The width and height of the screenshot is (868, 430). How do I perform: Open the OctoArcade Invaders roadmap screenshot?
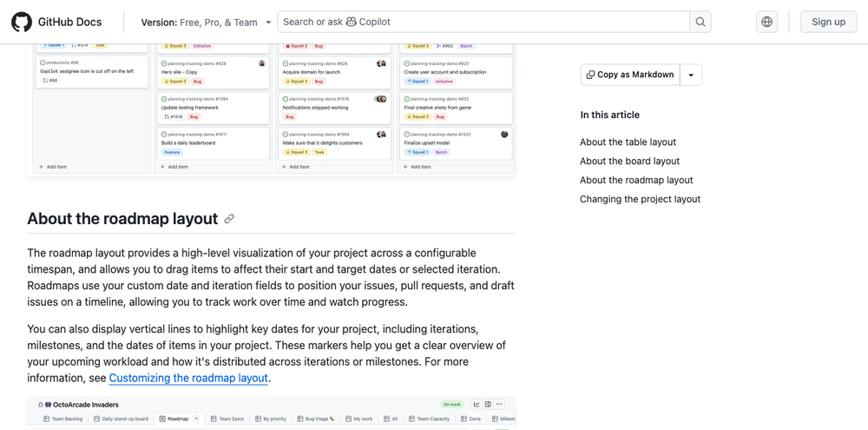[271, 413]
